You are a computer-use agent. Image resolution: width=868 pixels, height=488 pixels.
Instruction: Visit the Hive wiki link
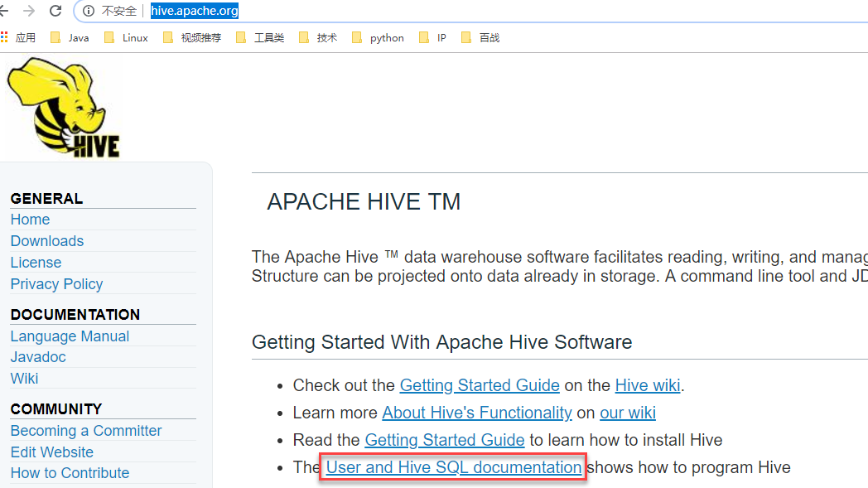tap(647, 385)
